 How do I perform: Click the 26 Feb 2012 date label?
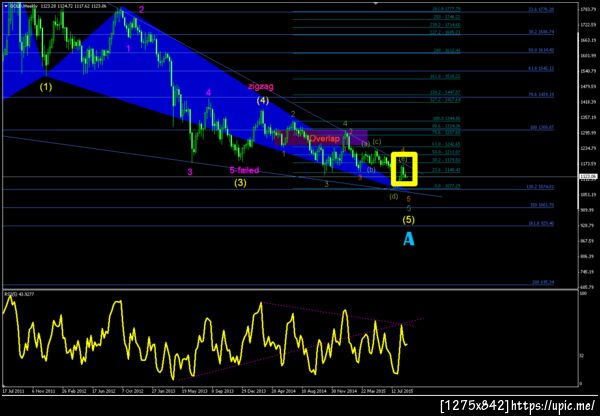(74, 392)
